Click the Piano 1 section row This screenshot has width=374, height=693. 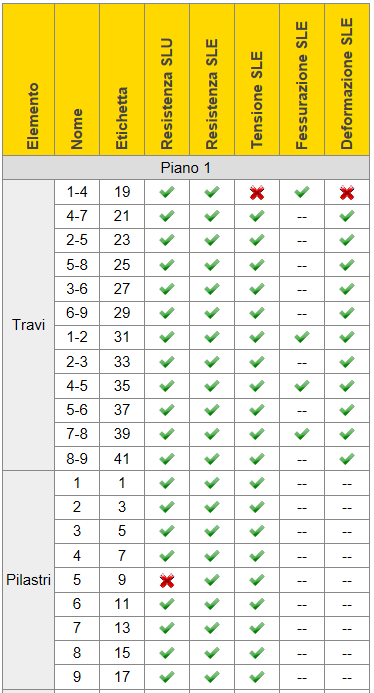point(186,168)
